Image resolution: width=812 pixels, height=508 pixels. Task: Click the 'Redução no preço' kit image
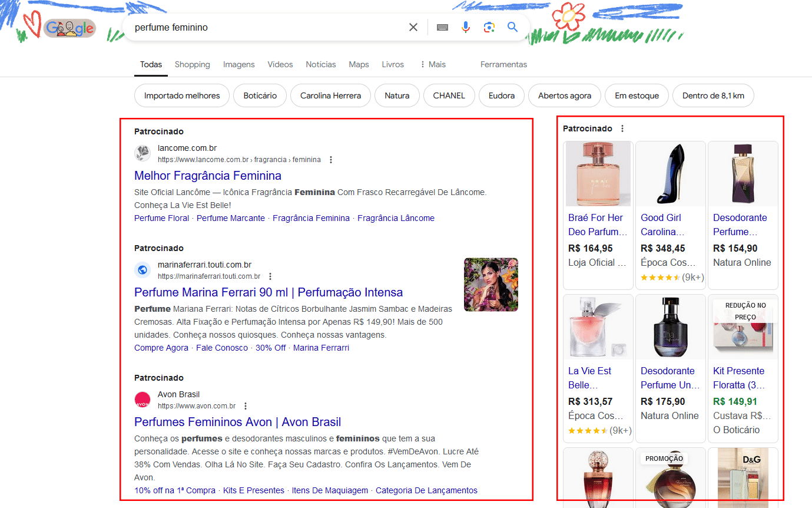743,327
